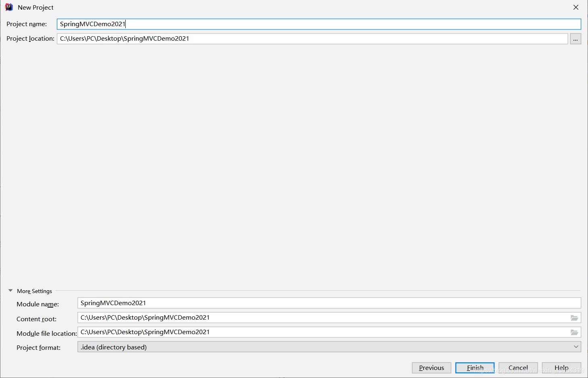Screen dimensions: 588x378
Task: Focus the Module name input field
Action: [x=329, y=303]
